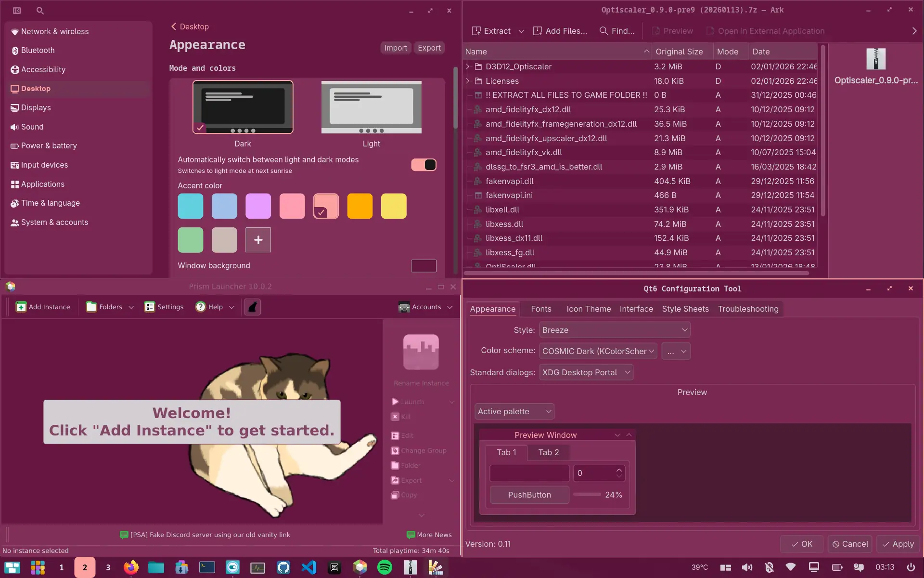Select the Dark mode thumbnail
Screen dimensions: 924x578
click(243, 107)
